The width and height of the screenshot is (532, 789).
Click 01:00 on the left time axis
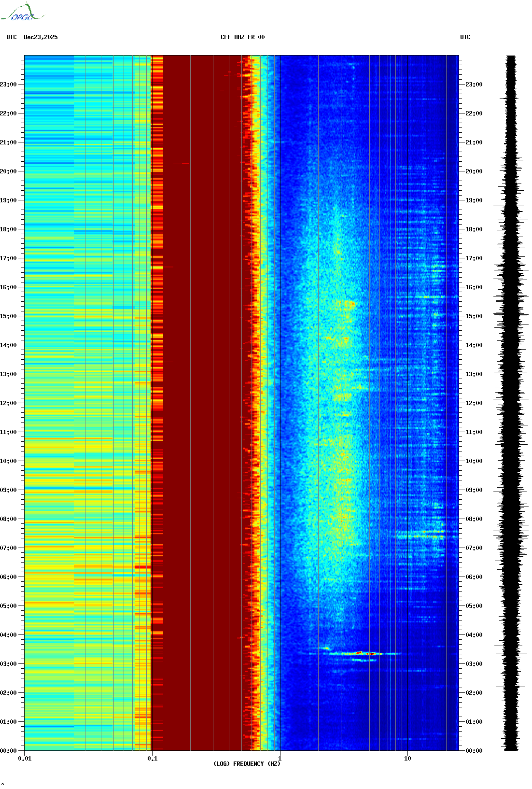(x=8, y=722)
